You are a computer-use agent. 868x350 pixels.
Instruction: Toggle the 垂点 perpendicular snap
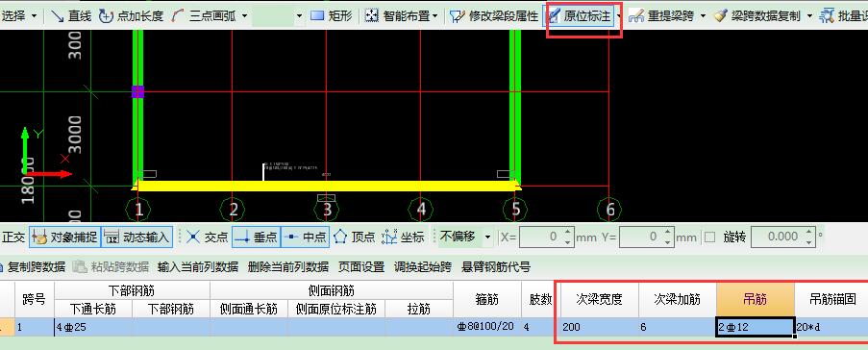coord(256,237)
